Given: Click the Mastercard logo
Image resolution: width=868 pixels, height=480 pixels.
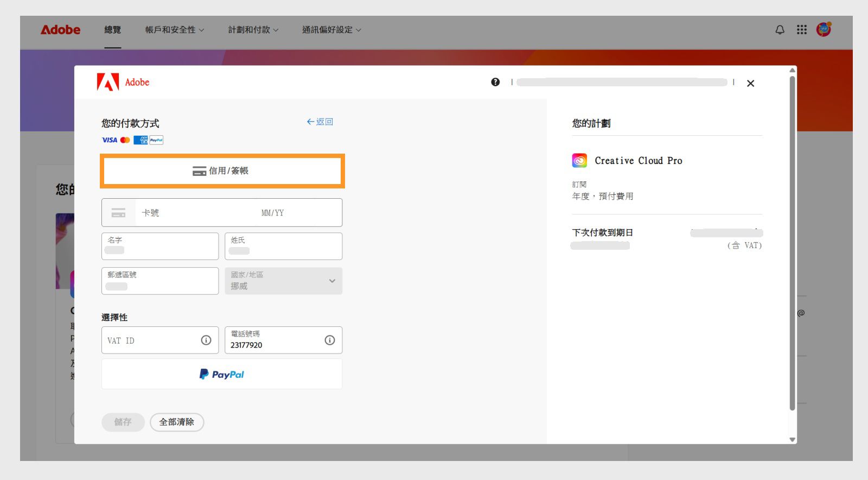Looking at the screenshot, I should point(125,140).
